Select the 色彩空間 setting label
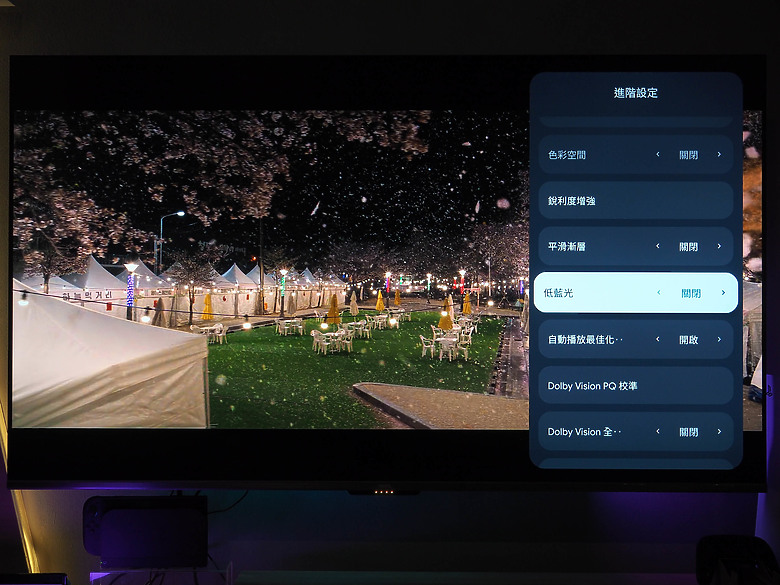This screenshot has height=585, width=780. point(567,155)
